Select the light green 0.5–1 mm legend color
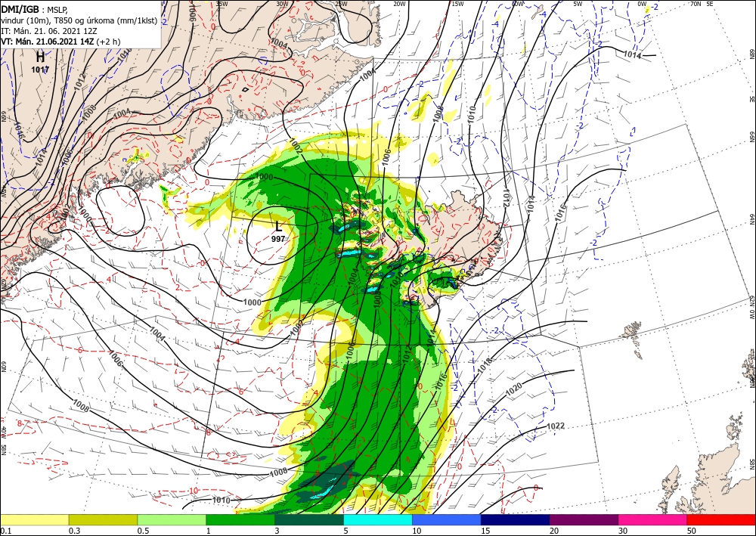Image resolution: width=756 pixels, height=536 pixels. 172,519
